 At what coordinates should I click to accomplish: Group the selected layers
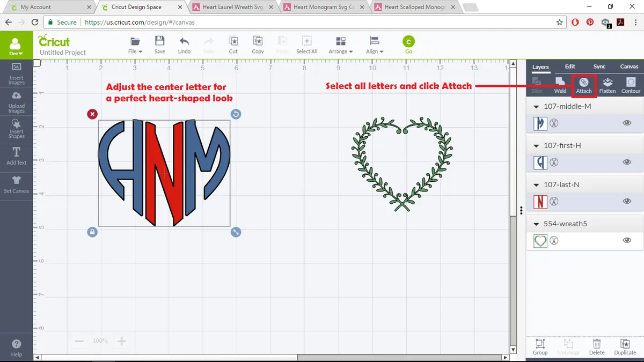tap(540, 347)
